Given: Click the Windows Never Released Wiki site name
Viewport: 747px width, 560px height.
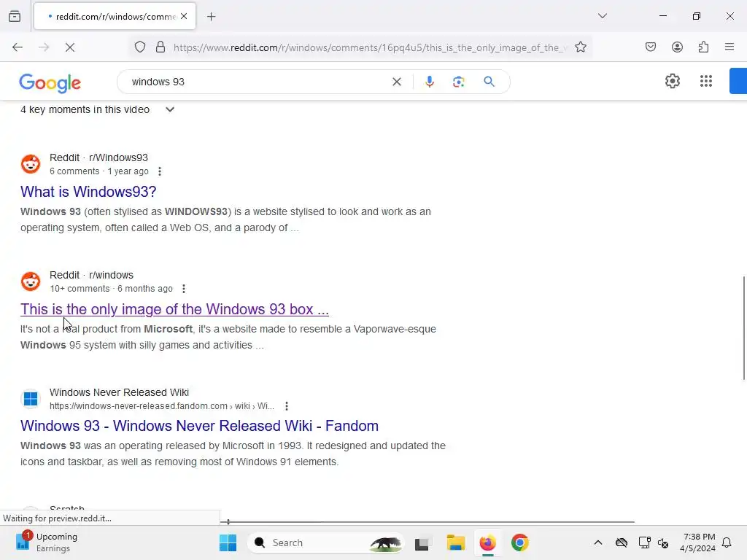Looking at the screenshot, I should point(119,392).
